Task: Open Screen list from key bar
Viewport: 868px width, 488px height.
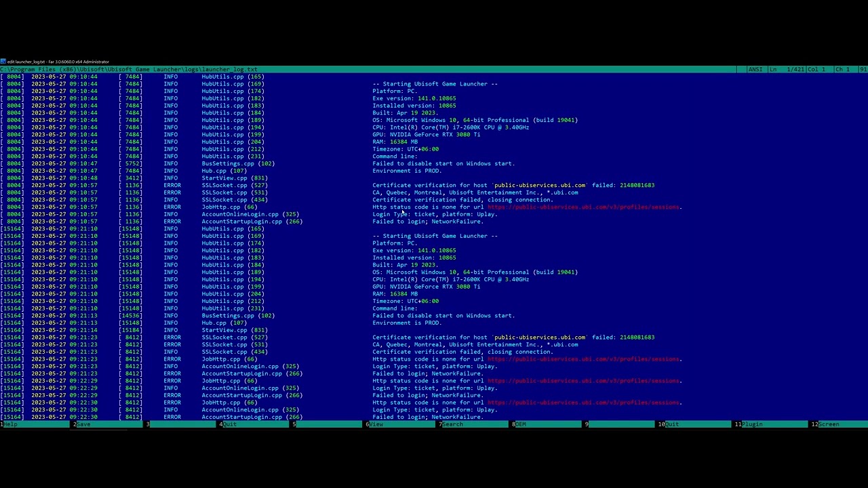Action: point(829,424)
